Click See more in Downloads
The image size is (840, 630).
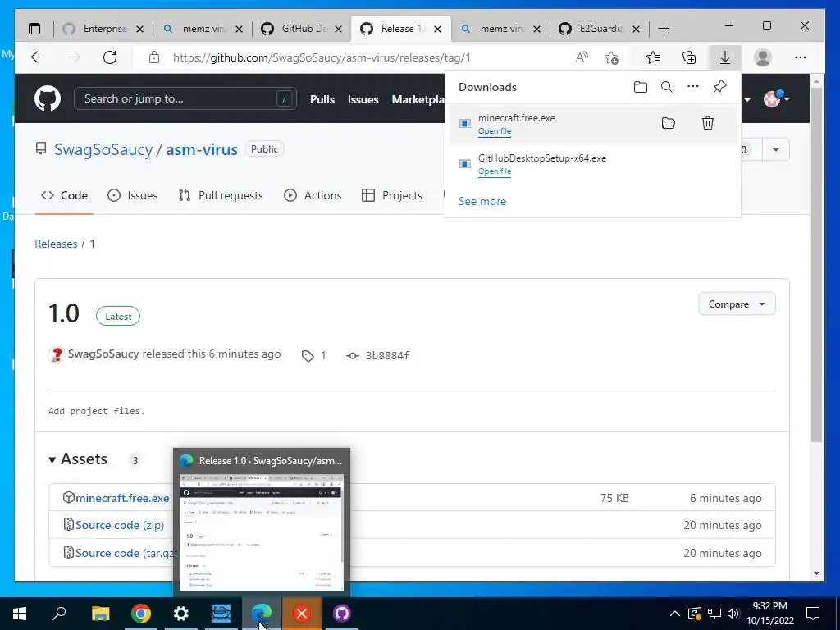pos(482,202)
